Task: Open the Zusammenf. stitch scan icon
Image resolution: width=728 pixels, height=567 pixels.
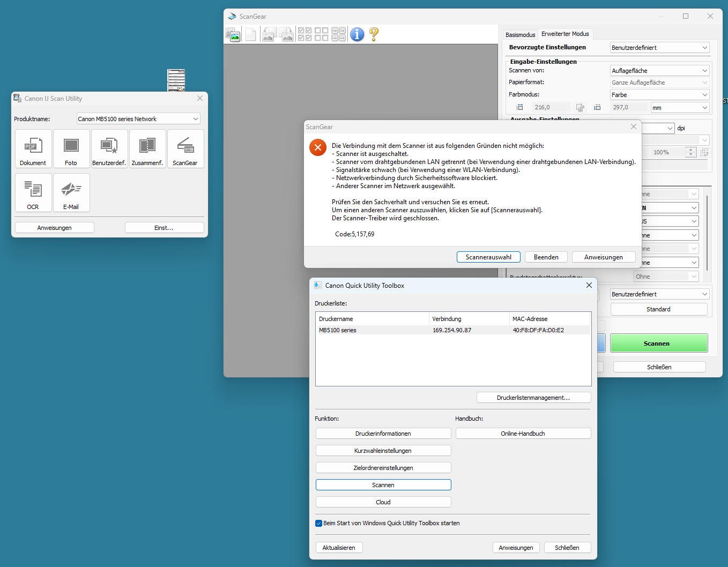Action: (147, 149)
